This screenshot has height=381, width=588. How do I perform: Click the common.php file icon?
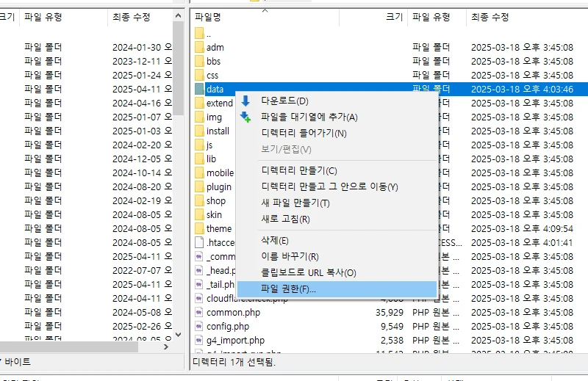click(x=199, y=312)
